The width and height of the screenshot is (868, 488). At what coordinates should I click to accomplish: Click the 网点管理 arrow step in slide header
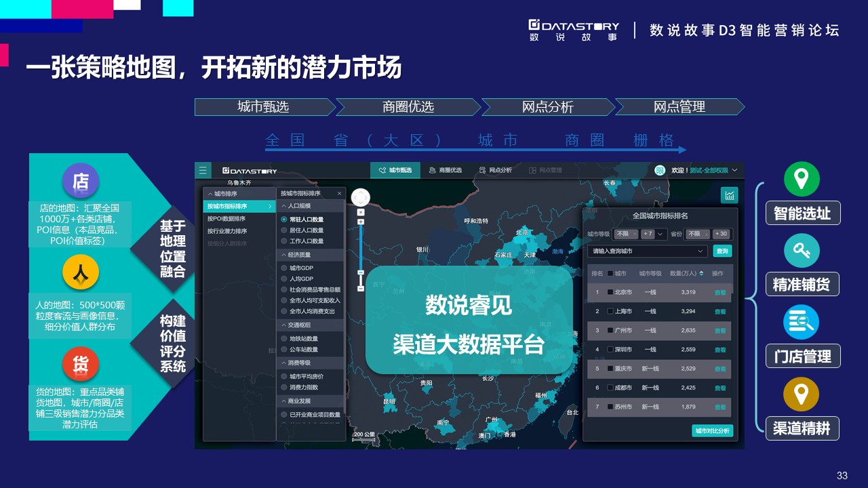click(x=679, y=106)
